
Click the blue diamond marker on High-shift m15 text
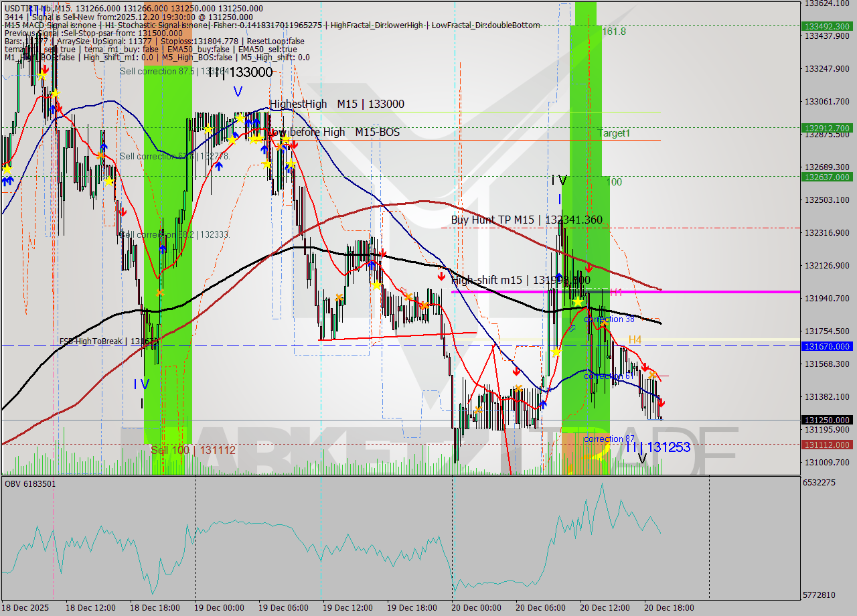[x=558, y=276]
